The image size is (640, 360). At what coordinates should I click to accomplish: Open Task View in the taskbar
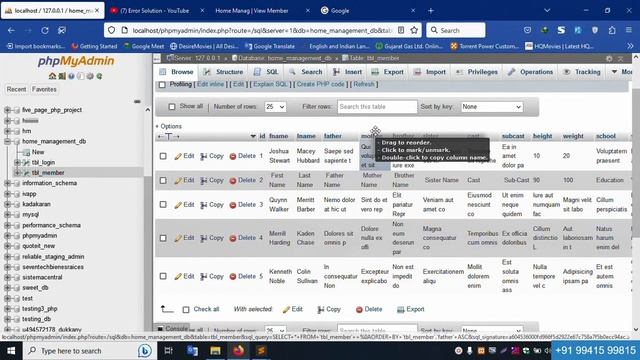pos(168,351)
